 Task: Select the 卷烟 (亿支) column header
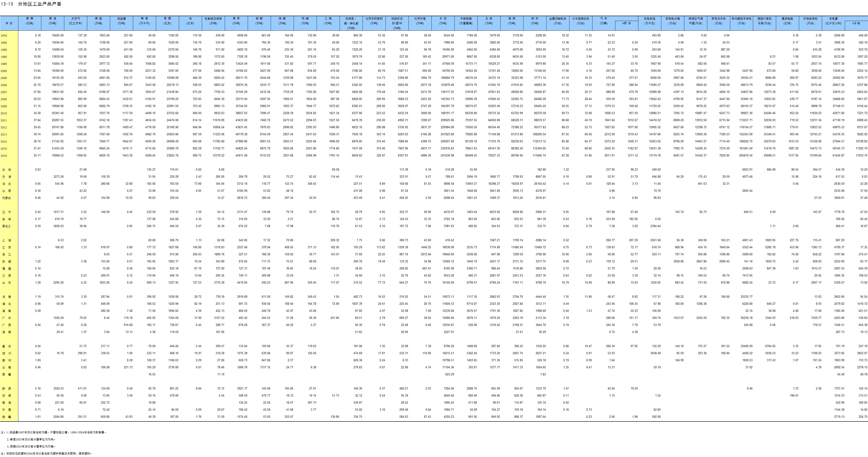coord(167,23)
